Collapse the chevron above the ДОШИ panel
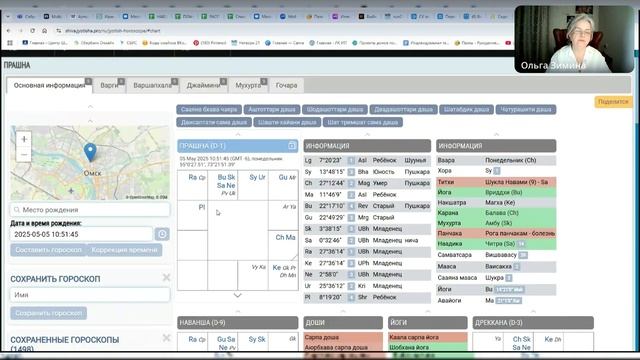The height and width of the screenshot is (360, 640). click(x=343, y=311)
